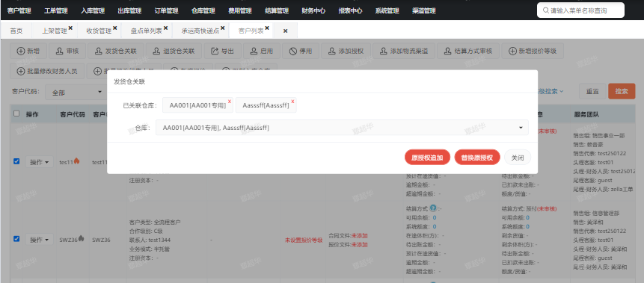Remove Aasssff[Aasssff] tag from linked warehouses
644x283 pixels.
click(x=292, y=102)
